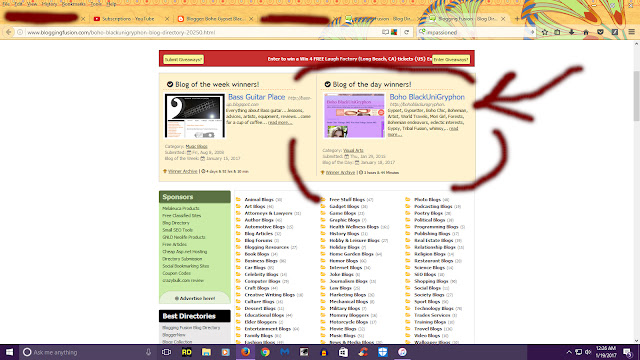
Task: Open File Explorer from the taskbar
Action: (206, 352)
